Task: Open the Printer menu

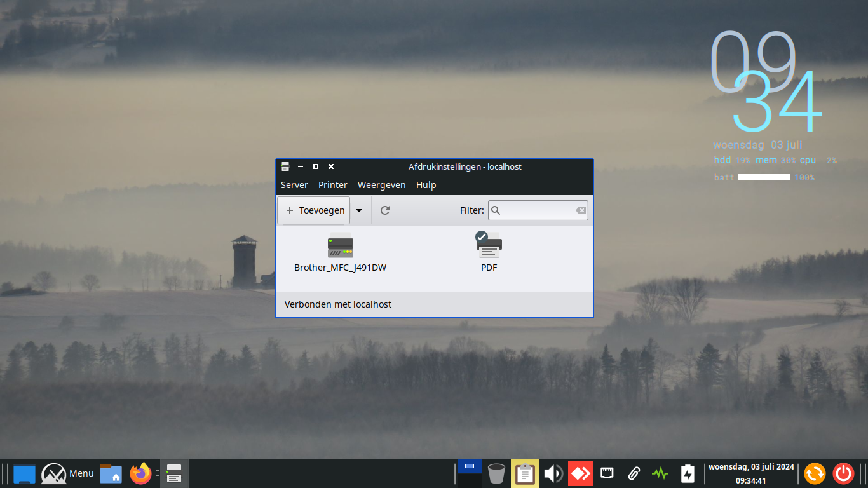Action: (x=333, y=185)
